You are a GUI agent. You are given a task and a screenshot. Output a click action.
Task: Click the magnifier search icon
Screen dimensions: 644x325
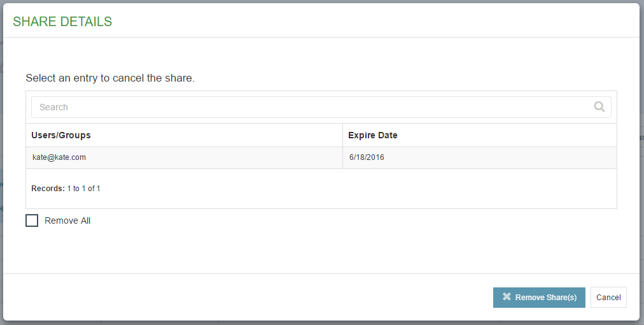click(599, 107)
